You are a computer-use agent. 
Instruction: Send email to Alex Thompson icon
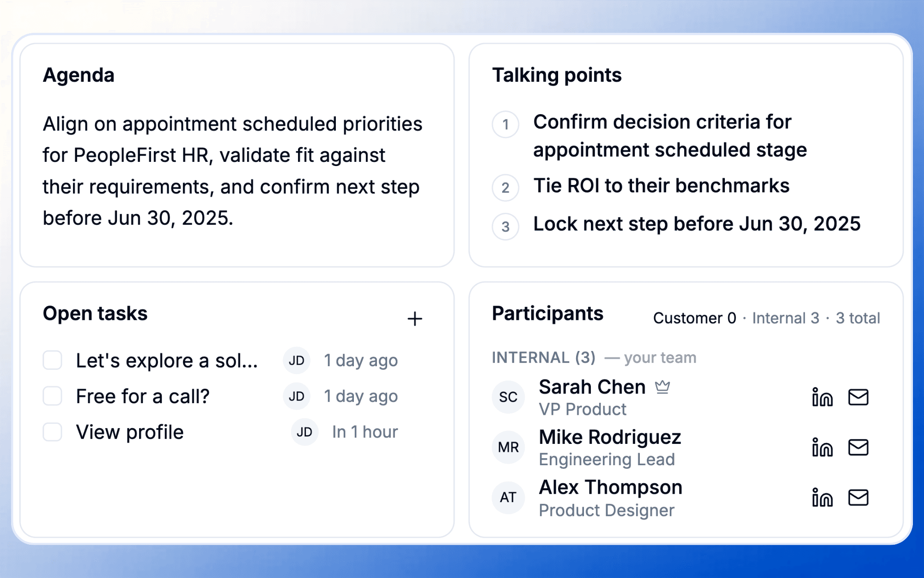point(858,498)
